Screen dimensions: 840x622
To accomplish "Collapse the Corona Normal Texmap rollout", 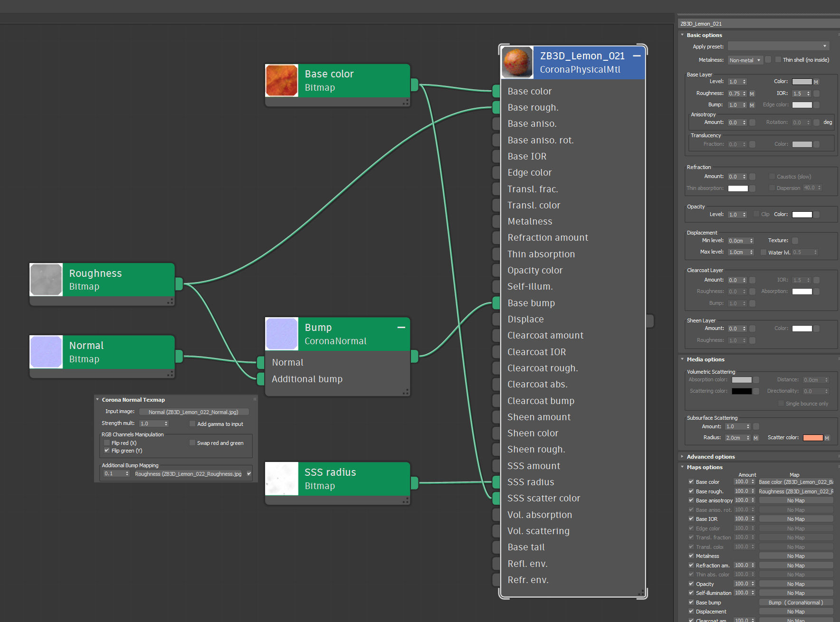I will click(x=97, y=399).
